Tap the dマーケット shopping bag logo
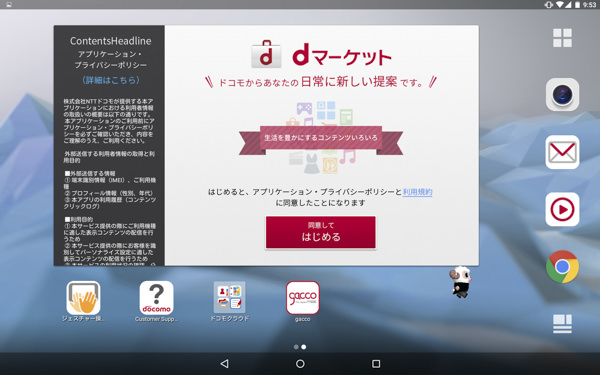 [266, 54]
